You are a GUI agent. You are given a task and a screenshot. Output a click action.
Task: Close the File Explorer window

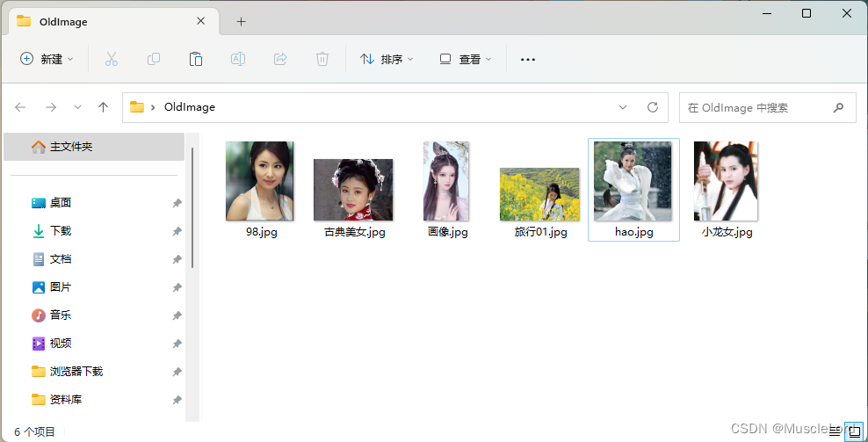[x=846, y=12]
